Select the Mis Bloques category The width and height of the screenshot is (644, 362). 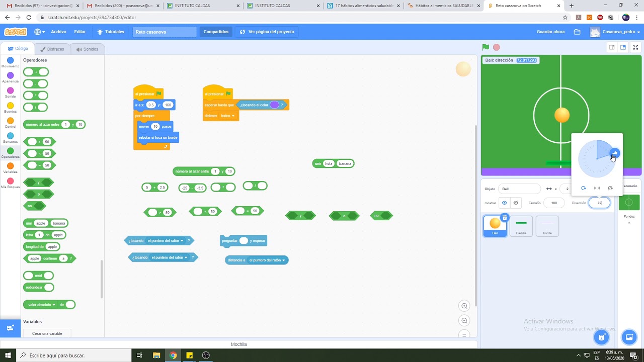click(x=10, y=184)
